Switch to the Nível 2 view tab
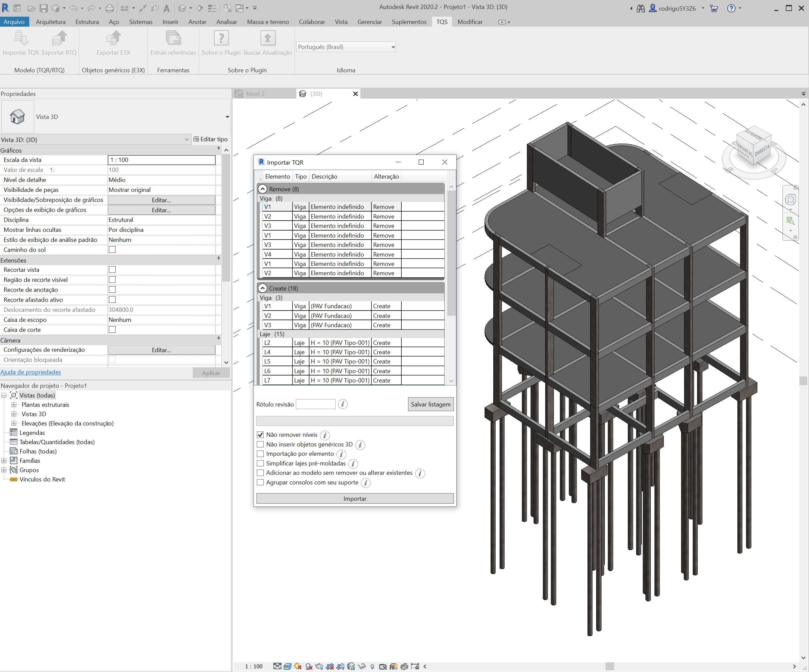809x672 pixels. click(255, 94)
